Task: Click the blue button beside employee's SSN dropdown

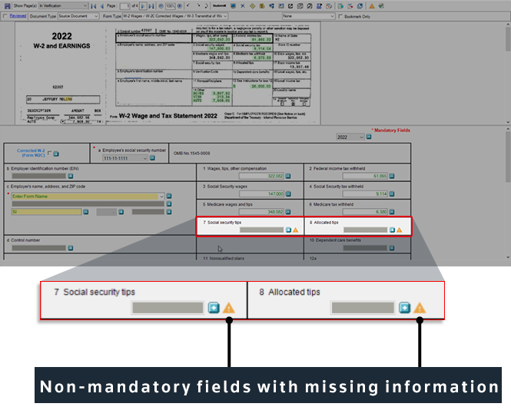Action: tap(152, 158)
